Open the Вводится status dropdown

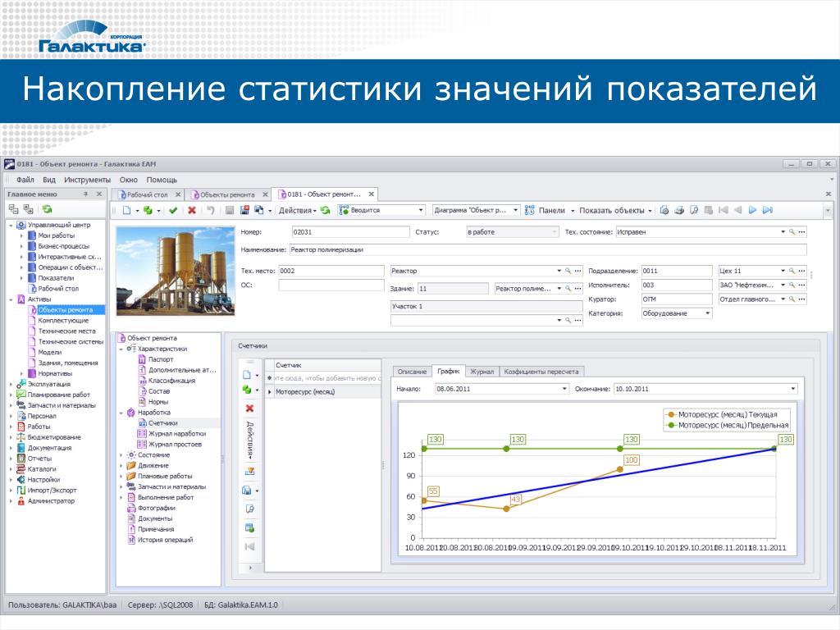pos(421,211)
